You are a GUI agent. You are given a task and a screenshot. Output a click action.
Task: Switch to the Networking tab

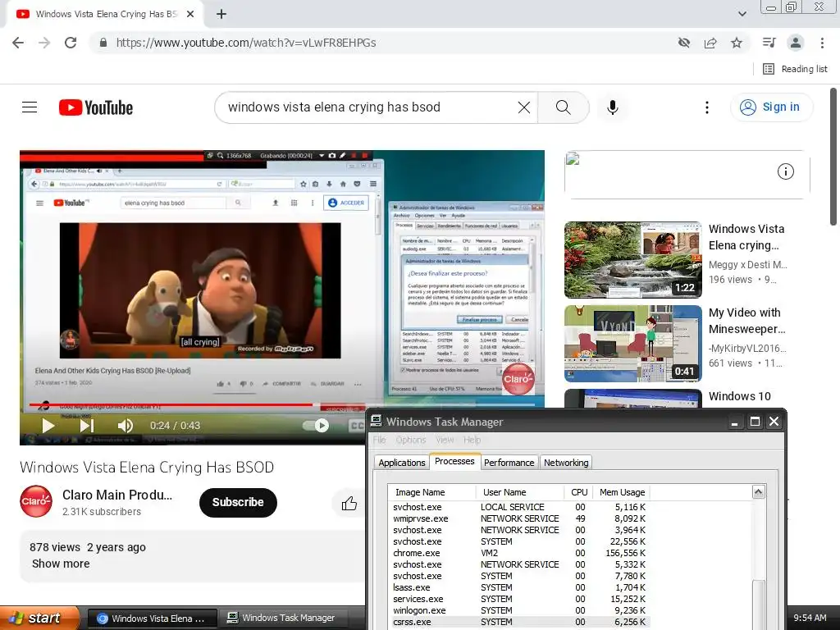566,463
